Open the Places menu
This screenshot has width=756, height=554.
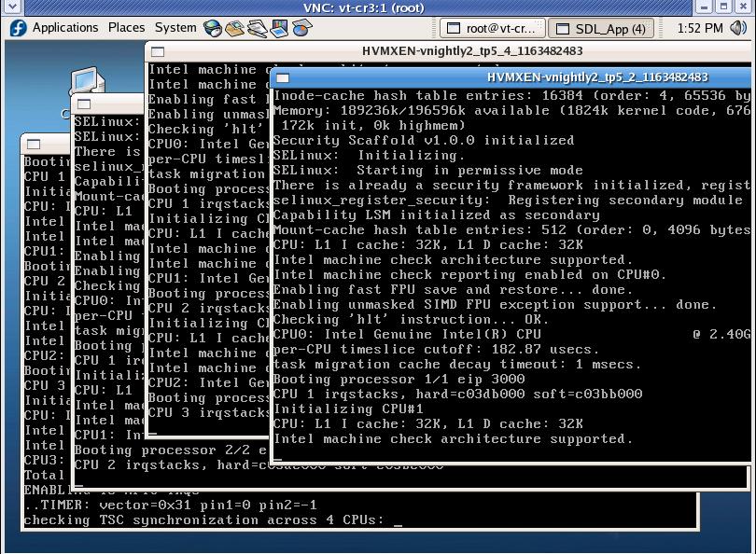click(x=126, y=28)
